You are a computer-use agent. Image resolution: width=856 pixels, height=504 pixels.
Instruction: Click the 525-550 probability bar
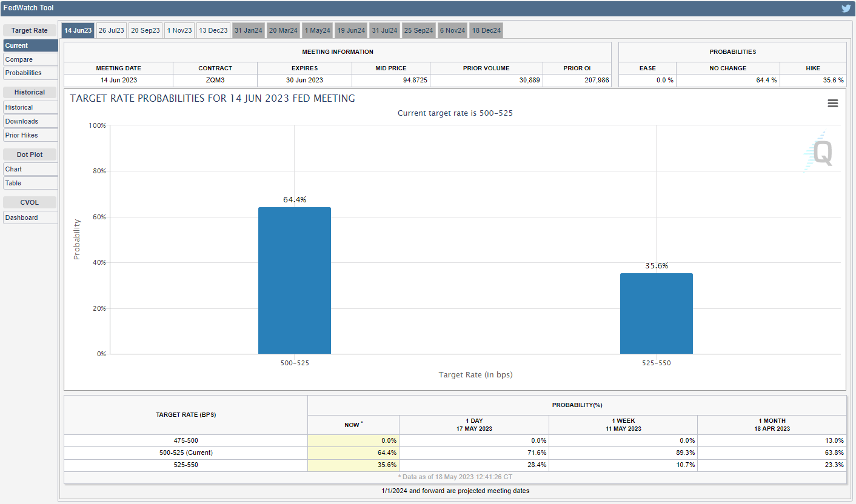tap(656, 313)
